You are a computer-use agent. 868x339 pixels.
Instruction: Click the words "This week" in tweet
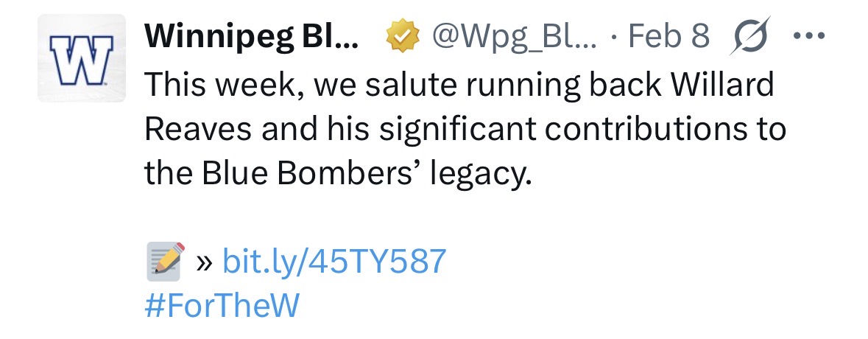click(223, 86)
